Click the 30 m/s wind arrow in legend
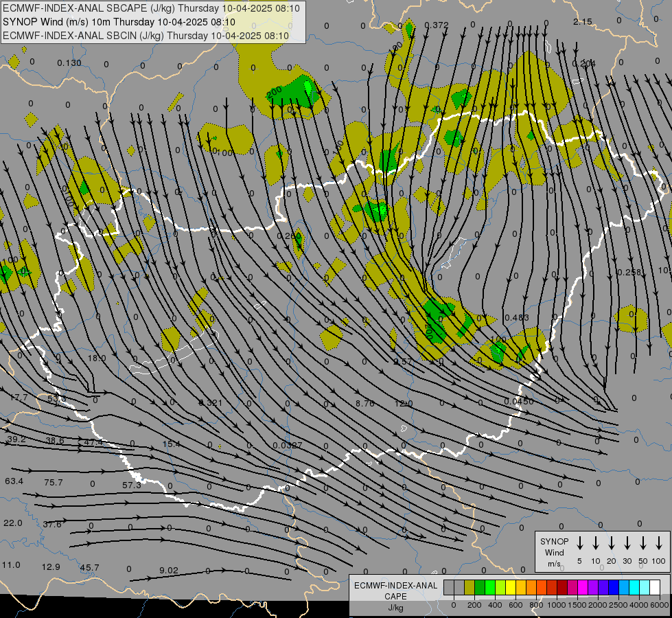This screenshot has height=618, width=672. (627, 543)
